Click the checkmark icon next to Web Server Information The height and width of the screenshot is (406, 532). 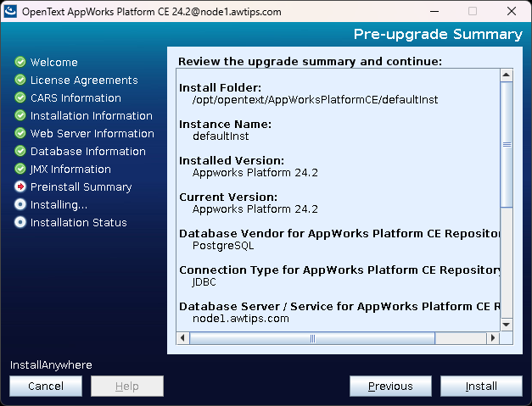click(x=20, y=134)
